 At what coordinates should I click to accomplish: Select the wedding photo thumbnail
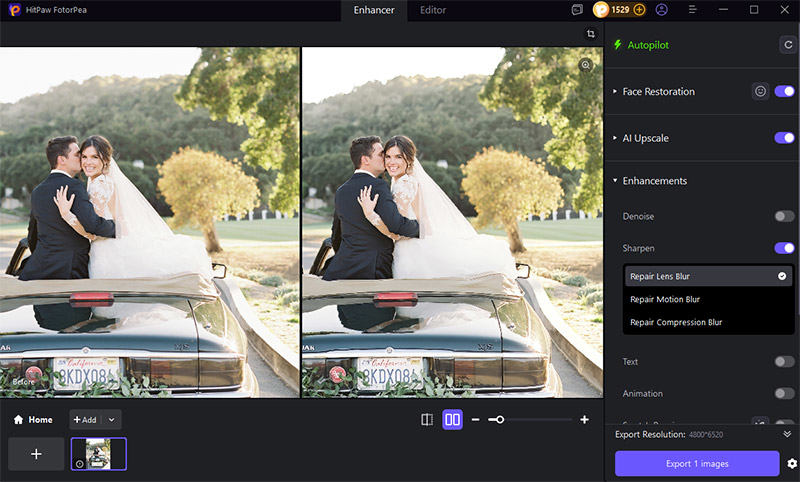pyautogui.click(x=98, y=453)
